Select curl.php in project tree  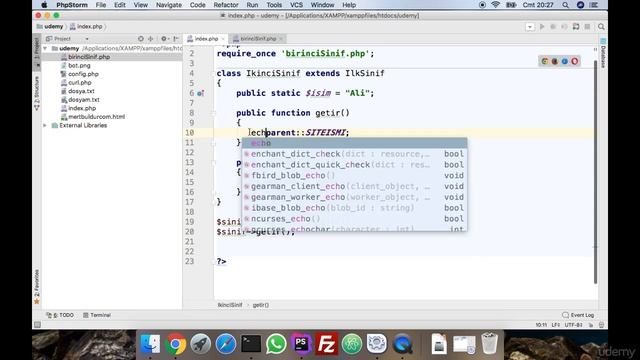pyautogui.click(x=80, y=83)
